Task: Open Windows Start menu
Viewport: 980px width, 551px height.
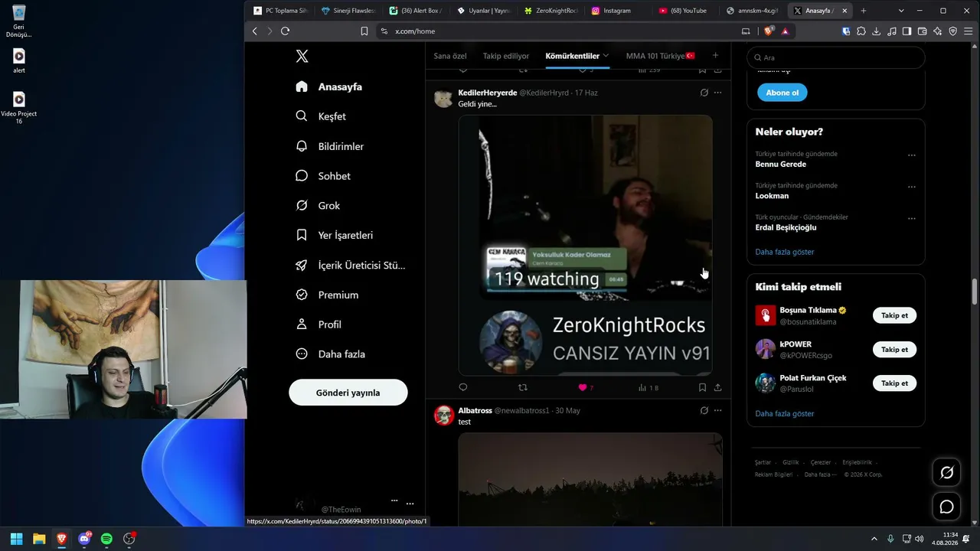Action: coord(16,539)
